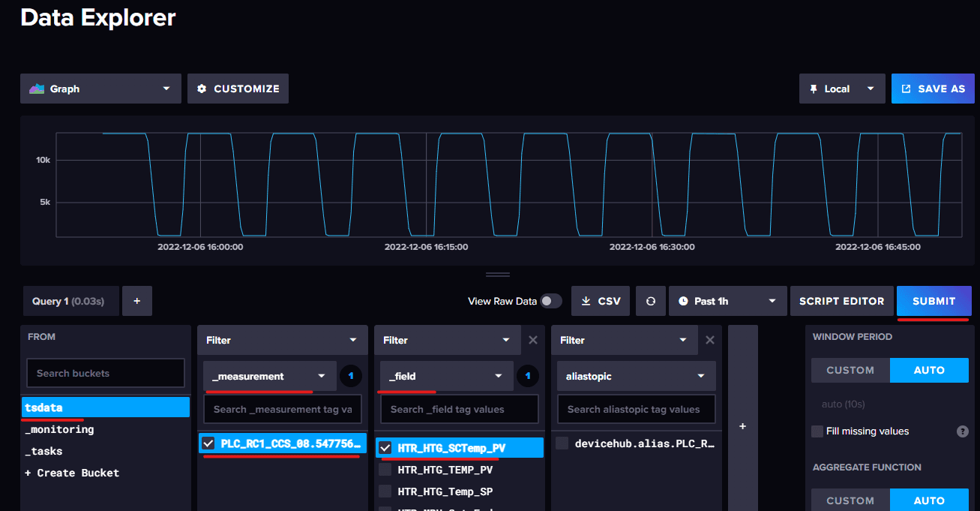Click the refresh query icon button

(651, 301)
